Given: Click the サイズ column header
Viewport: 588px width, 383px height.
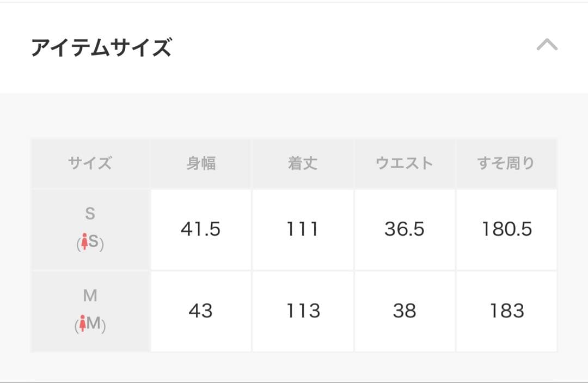Looking at the screenshot, I should tap(91, 162).
